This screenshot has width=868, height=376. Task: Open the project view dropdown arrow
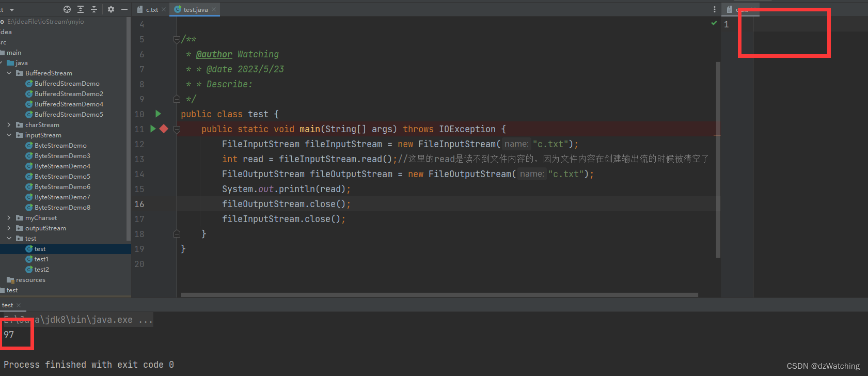coord(12,10)
